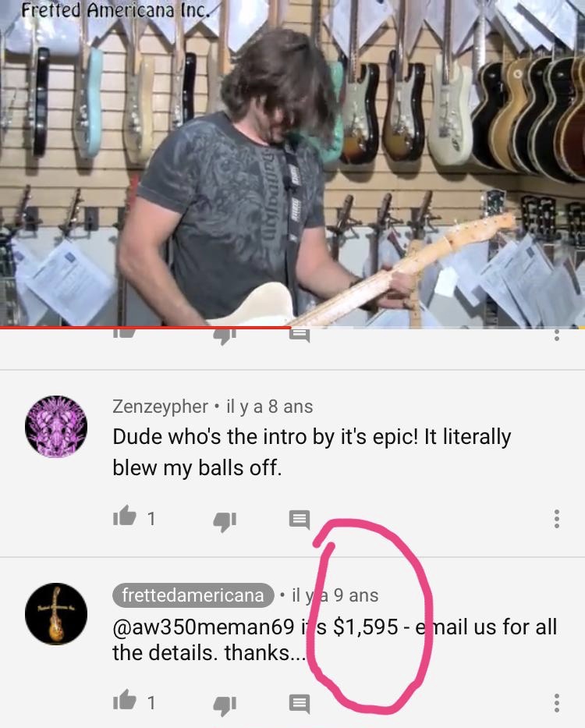
Task: Open options menu of partially hidden top comment
Action: point(557,336)
